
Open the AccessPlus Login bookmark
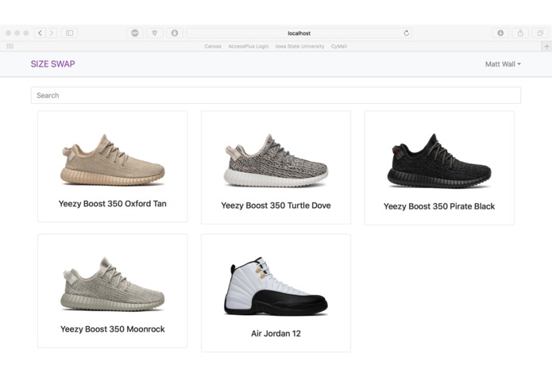click(x=248, y=46)
